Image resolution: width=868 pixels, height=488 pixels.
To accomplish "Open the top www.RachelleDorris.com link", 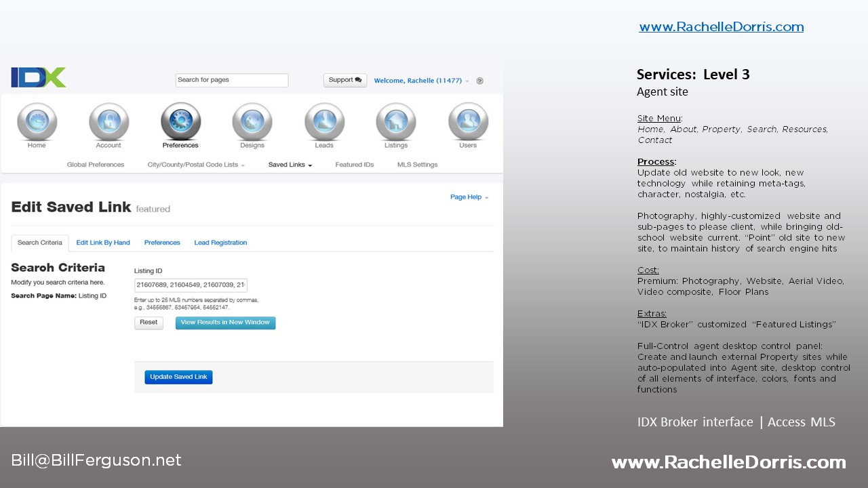I will tap(722, 27).
